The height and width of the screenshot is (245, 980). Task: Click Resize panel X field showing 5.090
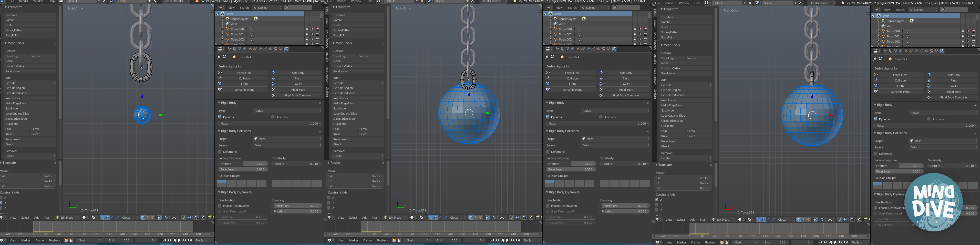(x=356, y=176)
